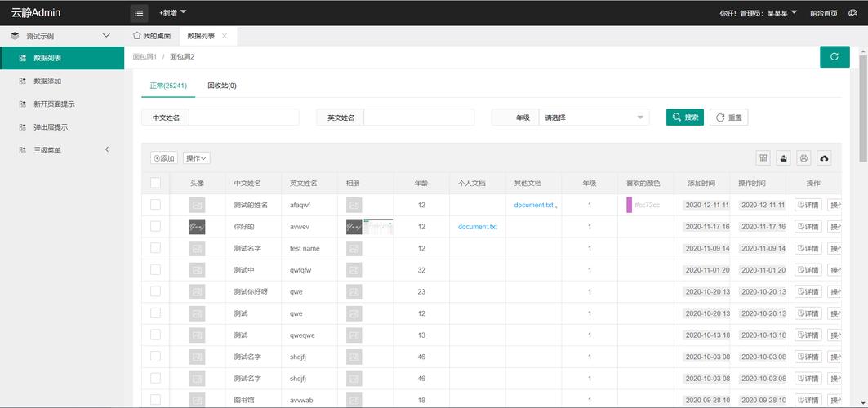868x408 pixels.
Task: Click the green refresh page icon
Action: tap(834, 56)
